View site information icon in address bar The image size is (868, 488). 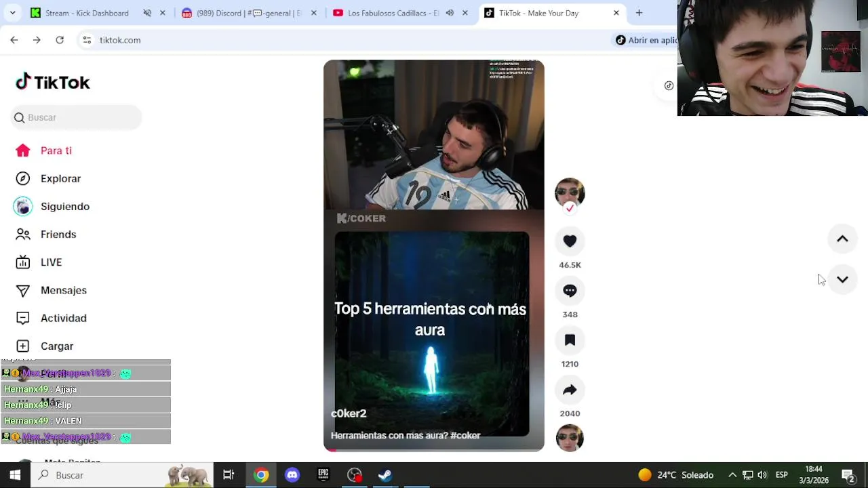[87, 40]
